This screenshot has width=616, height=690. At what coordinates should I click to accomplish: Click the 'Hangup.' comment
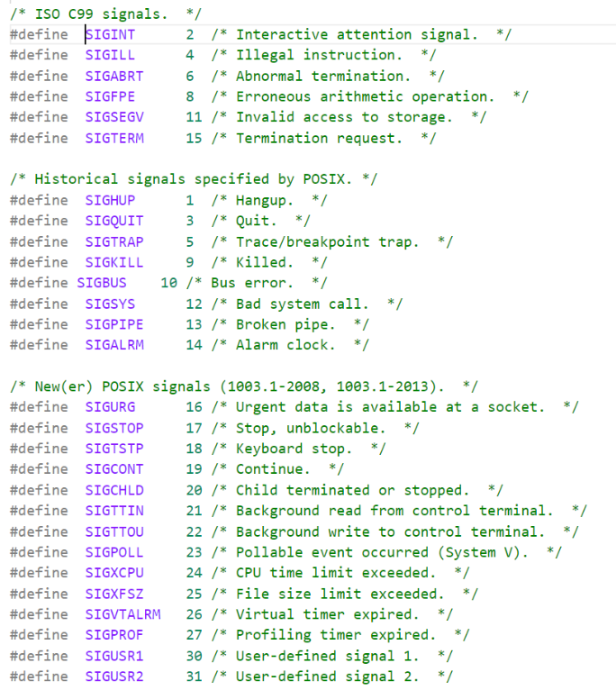(269, 200)
